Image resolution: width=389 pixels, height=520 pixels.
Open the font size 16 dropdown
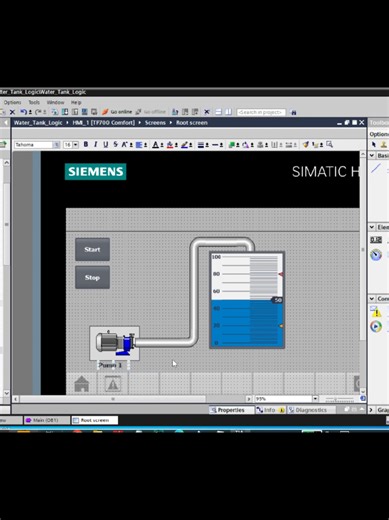point(76,145)
